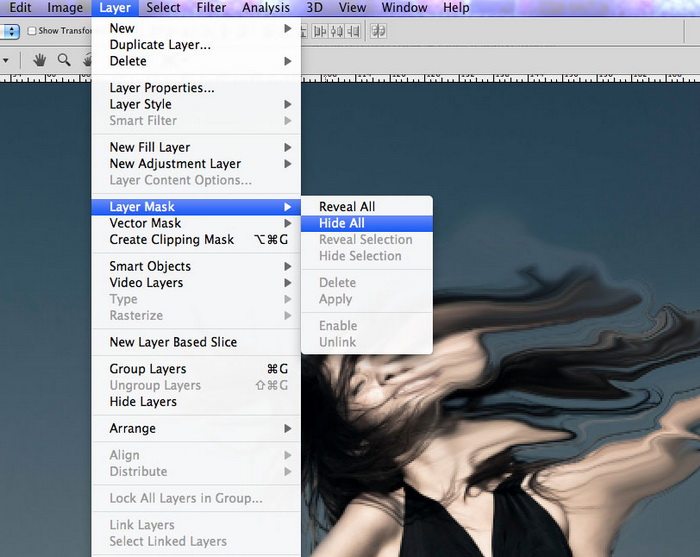700x557 pixels.
Task: Click Unlink in Layer Mask submenu
Action: click(x=367, y=342)
